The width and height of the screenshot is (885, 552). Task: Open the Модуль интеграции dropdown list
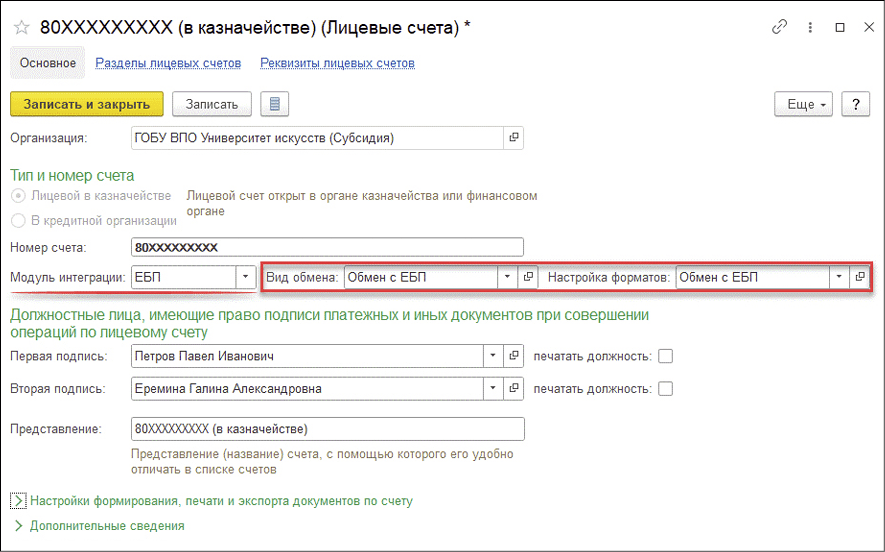245,277
